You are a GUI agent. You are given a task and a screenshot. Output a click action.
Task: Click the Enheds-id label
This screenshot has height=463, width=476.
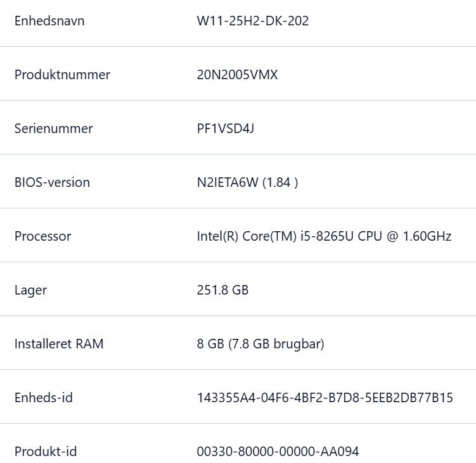tap(43, 398)
